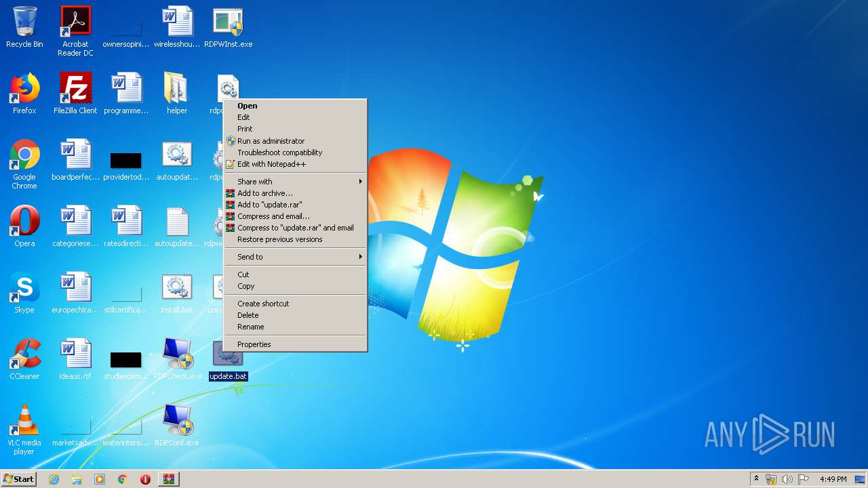Click the Action Center flag tray icon
868x488 pixels.
(804, 479)
